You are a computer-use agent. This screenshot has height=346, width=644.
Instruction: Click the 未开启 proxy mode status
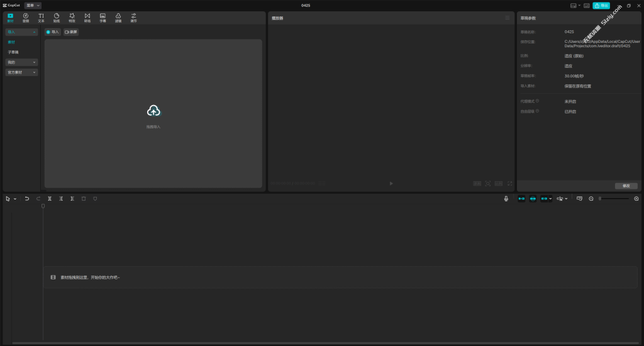click(x=570, y=101)
